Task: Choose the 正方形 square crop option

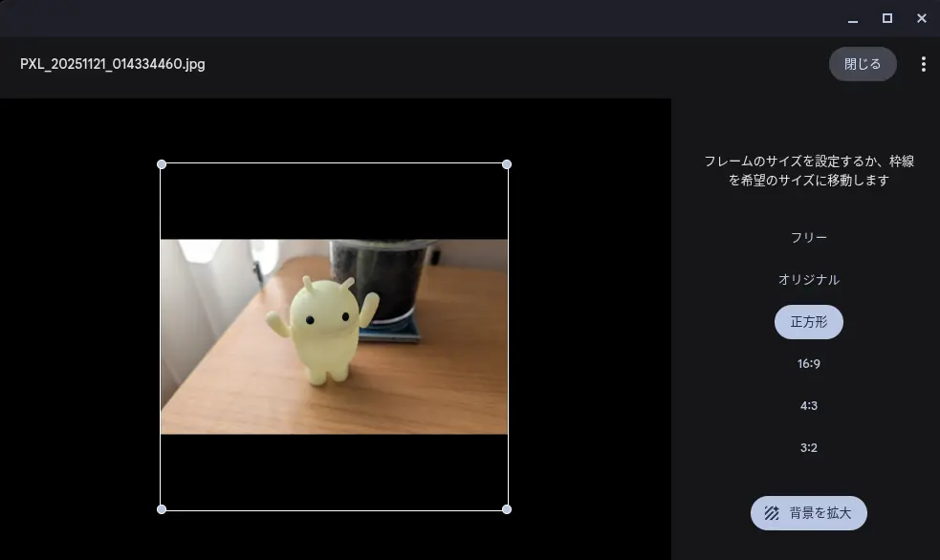Action: point(808,322)
